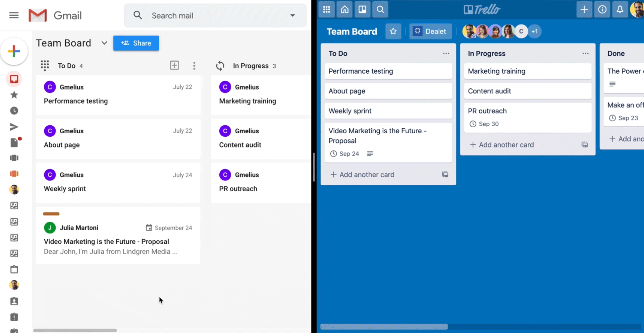This screenshot has height=333, width=644.
Task: Open the Trello 'Marketing training' card
Action: 528,71
